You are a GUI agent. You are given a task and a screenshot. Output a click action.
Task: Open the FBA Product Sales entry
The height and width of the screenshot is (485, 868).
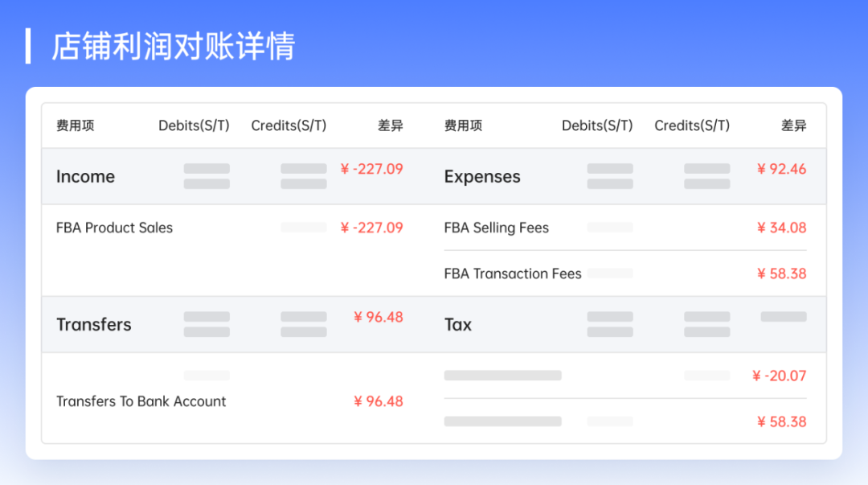pos(114,228)
